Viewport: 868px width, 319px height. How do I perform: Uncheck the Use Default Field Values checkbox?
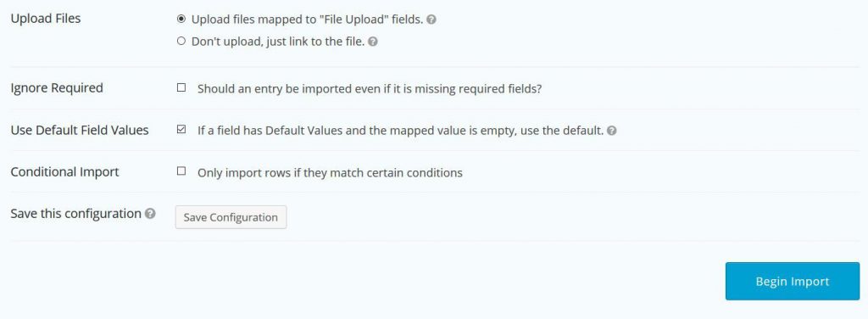181,130
